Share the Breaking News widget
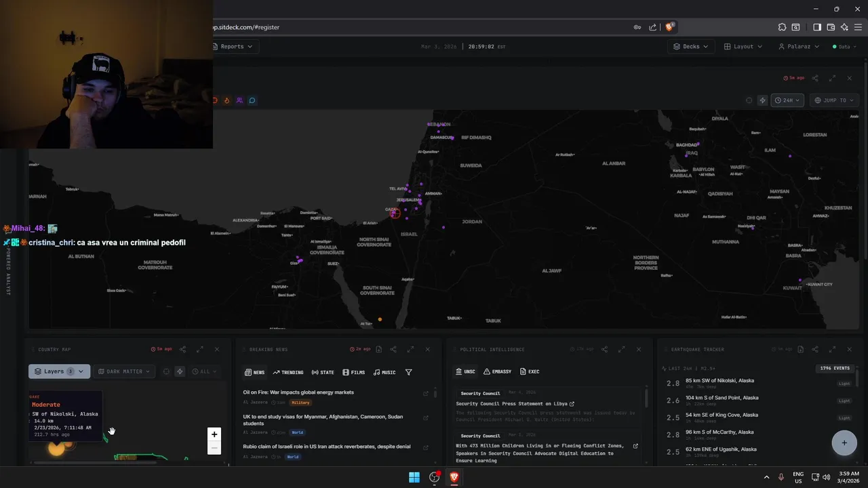 coord(393,349)
